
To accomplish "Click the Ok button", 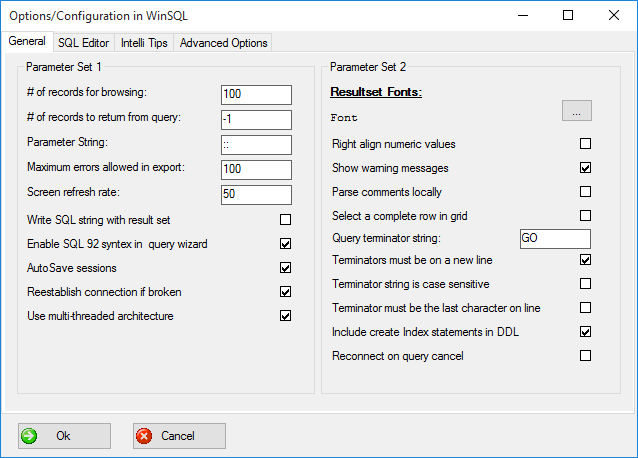I will (x=64, y=436).
